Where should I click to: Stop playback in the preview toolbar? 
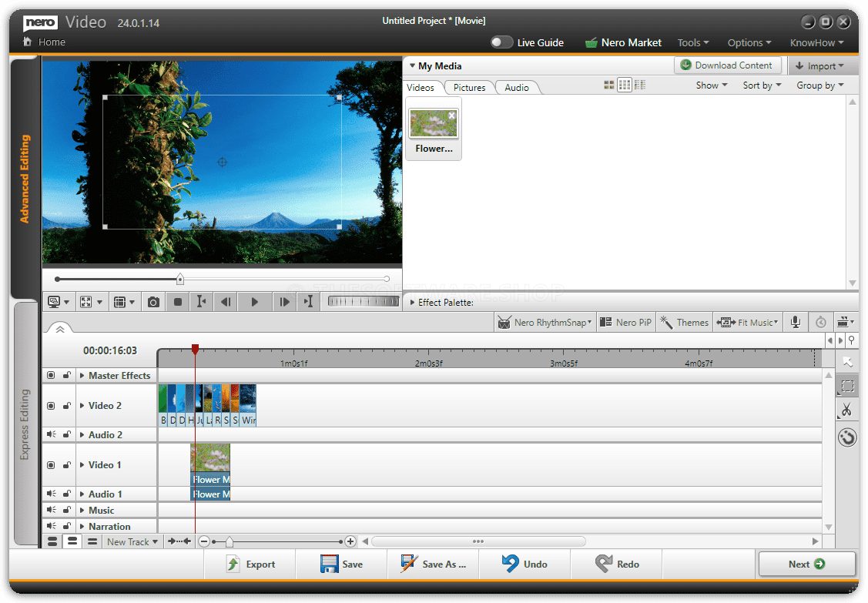178,302
